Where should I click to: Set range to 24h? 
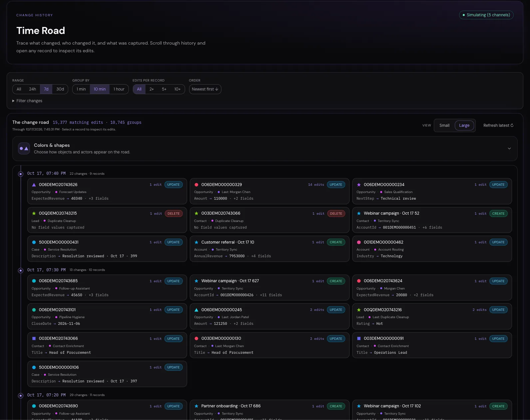tap(32, 89)
